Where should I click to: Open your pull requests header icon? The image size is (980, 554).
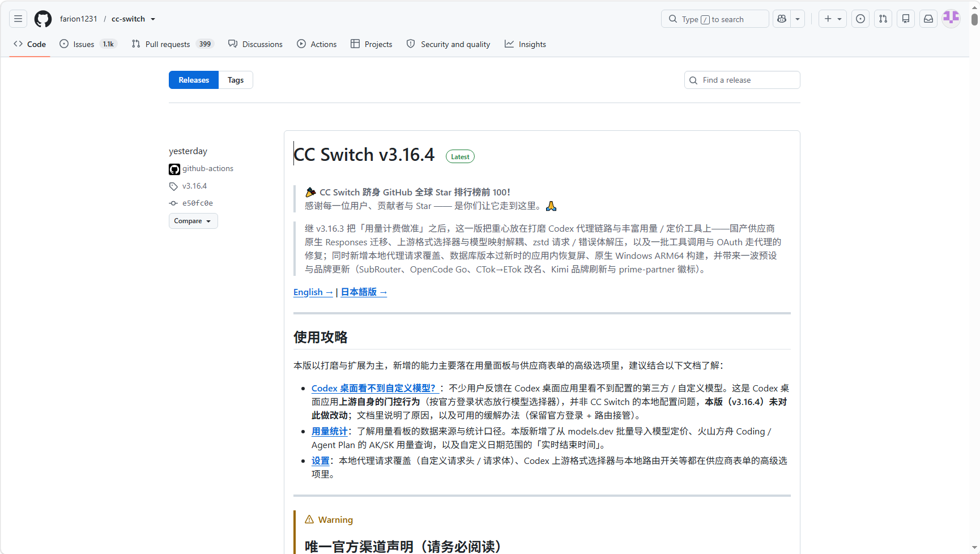pos(883,19)
